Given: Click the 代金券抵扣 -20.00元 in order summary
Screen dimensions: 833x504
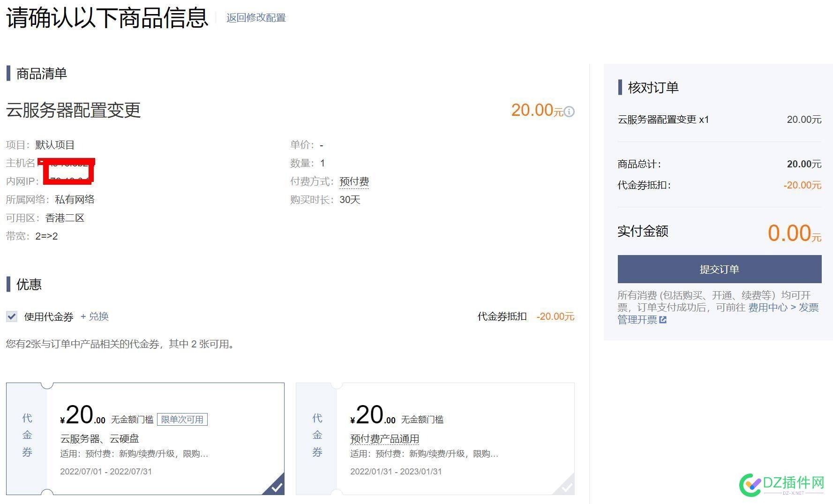Looking at the screenshot, I should (x=803, y=185).
